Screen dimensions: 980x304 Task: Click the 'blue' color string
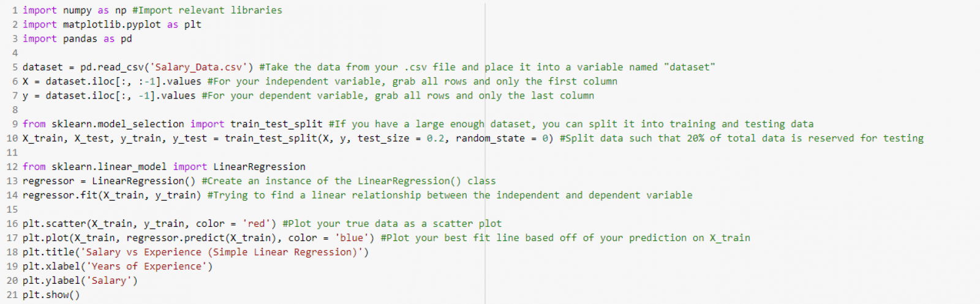tap(351, 238)
